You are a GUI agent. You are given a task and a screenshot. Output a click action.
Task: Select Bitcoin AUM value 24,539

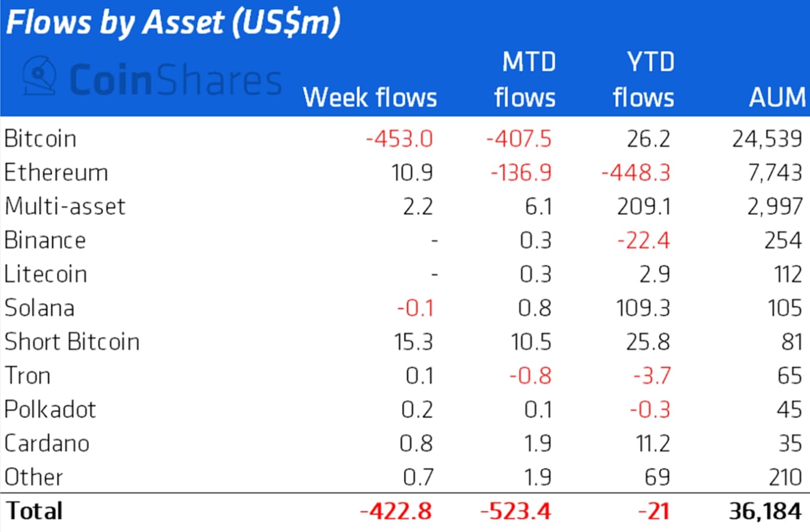pyautogui.click(x=767, y=139)
